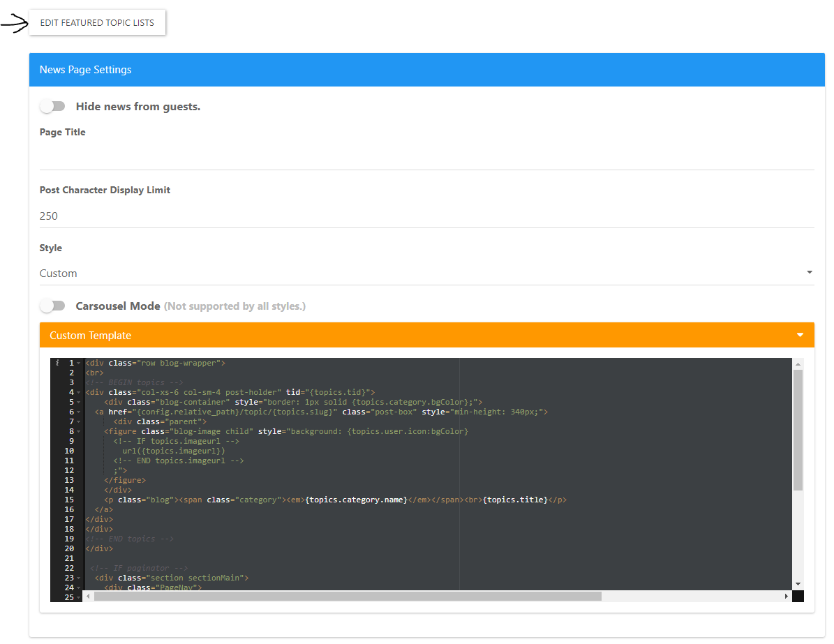Turn on Carousel Mode switch
Viewport: 834px width, 644px height.
coord(52,306)
